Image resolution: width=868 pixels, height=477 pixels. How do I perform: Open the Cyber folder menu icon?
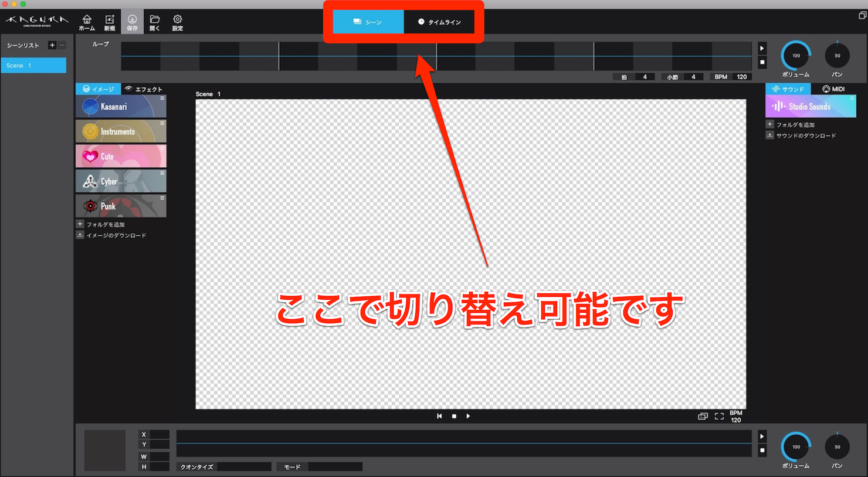point(162,173)
